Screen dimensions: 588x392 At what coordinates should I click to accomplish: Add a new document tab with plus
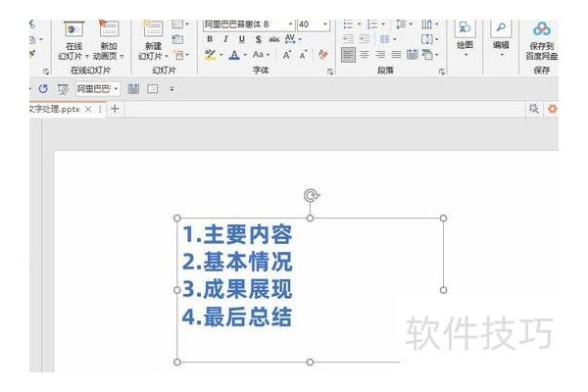point(115,109)
